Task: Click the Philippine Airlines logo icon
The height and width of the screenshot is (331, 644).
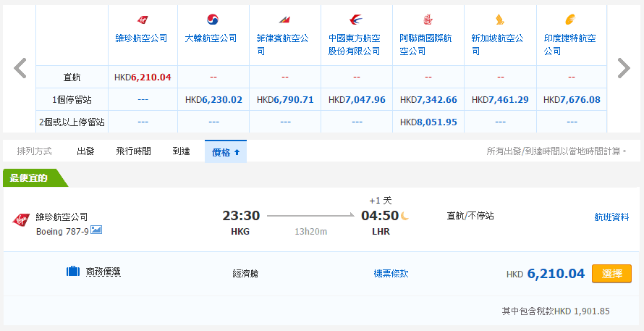Action: pos(284,20)
